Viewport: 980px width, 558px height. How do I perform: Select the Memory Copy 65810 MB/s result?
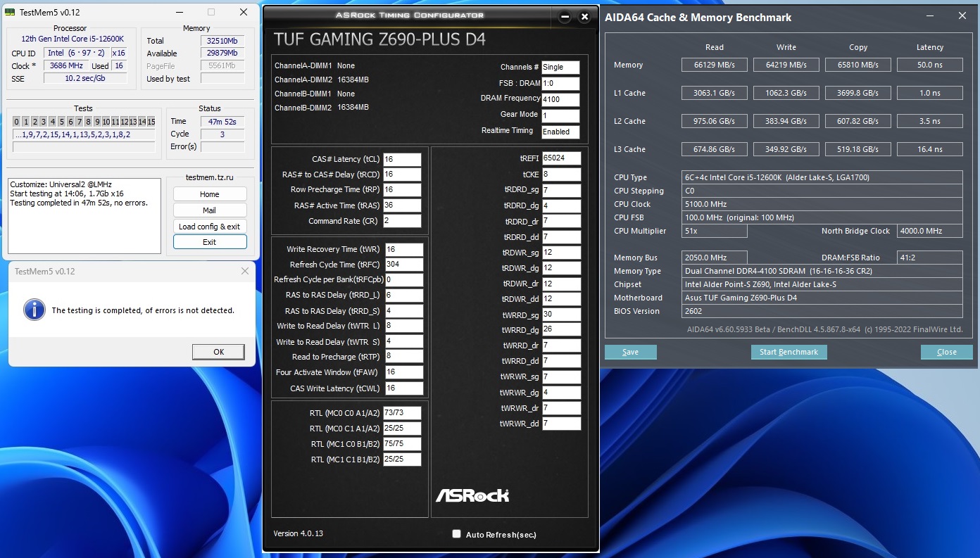(x=857, y=65)
